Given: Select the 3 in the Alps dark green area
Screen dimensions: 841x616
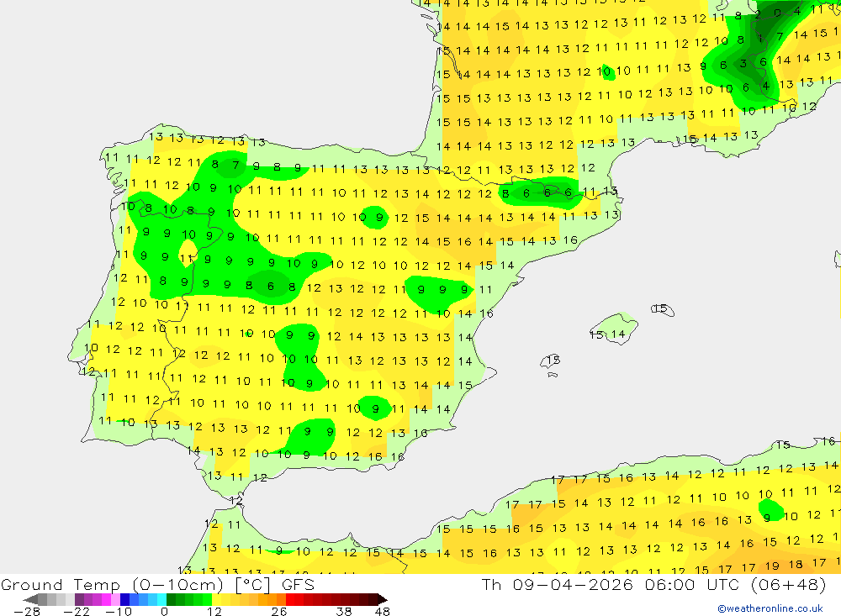Looking at the screenshot, I should 743,64.
